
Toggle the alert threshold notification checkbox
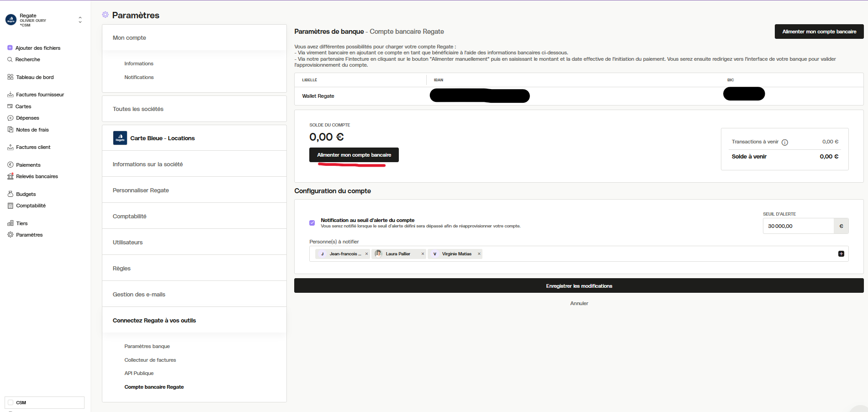[x=312, y=223]
